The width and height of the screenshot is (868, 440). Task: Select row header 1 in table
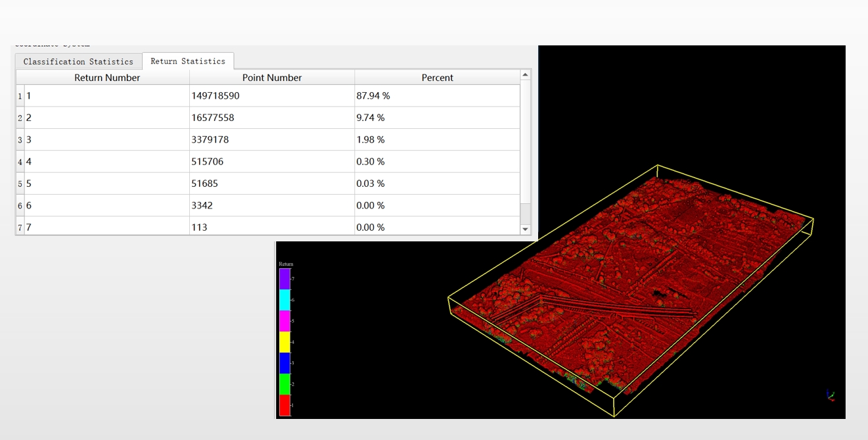(20, 96)
